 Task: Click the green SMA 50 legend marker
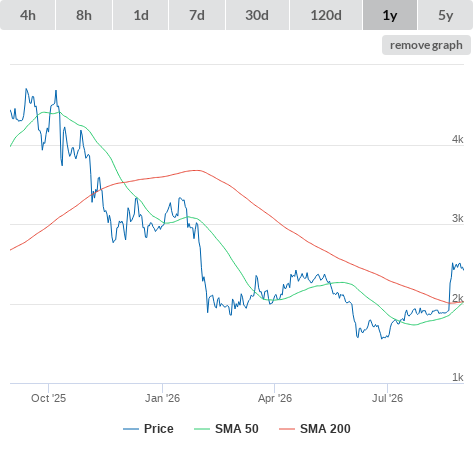202,429
